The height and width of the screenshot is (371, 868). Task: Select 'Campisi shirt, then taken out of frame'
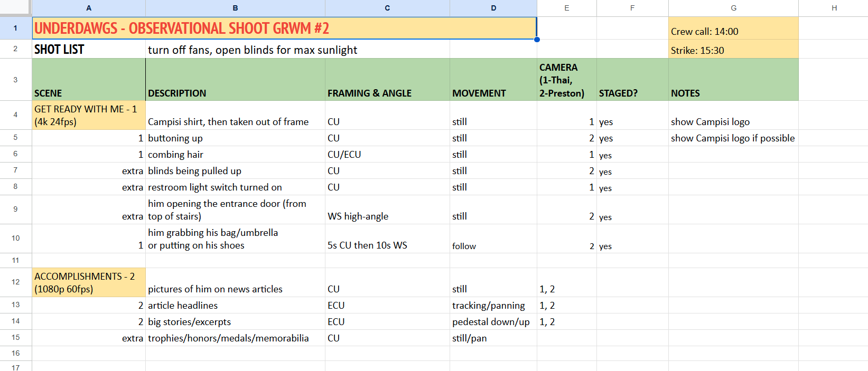pos(235,115)
